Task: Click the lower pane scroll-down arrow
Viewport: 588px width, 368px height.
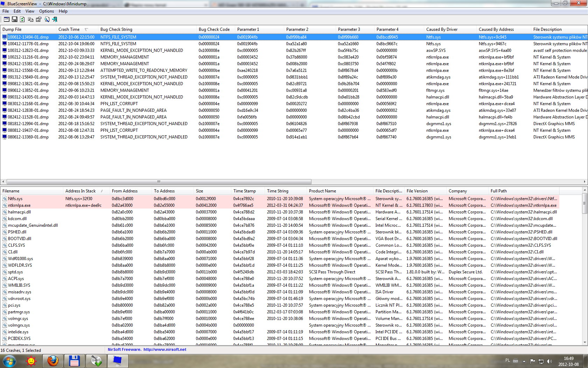Action: [584, 342]
